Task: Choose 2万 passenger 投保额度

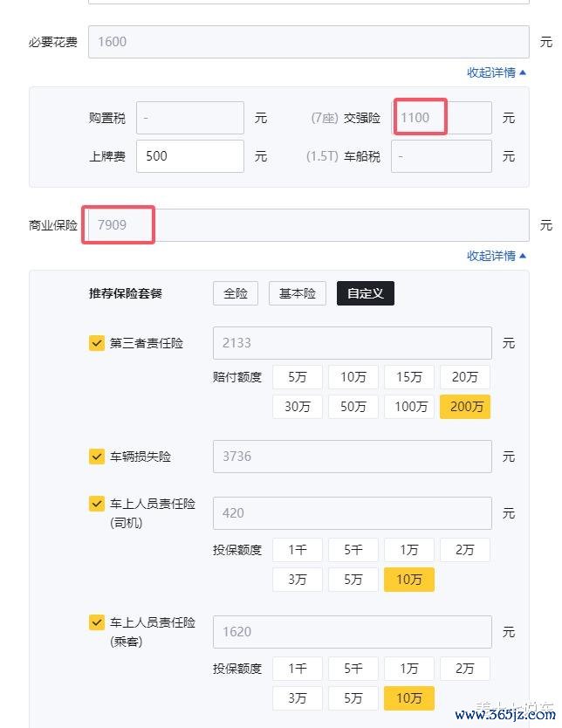Action: coord(465,669)
